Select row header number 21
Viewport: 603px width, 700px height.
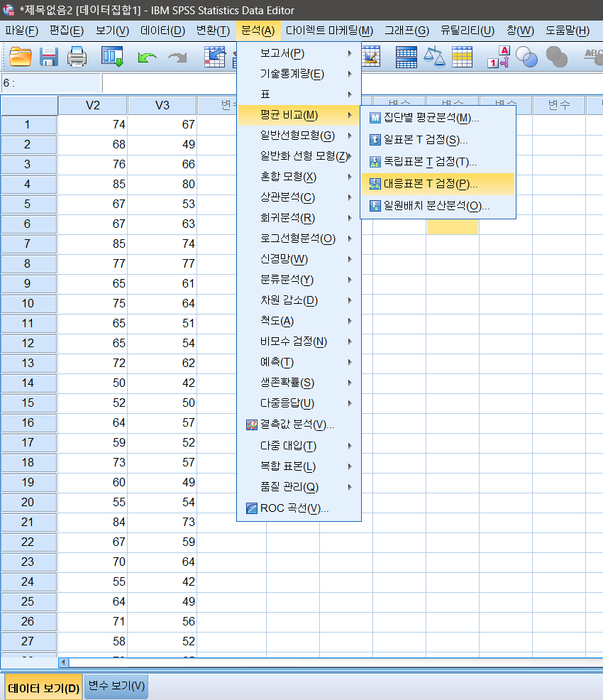click(x=28, y=523)
